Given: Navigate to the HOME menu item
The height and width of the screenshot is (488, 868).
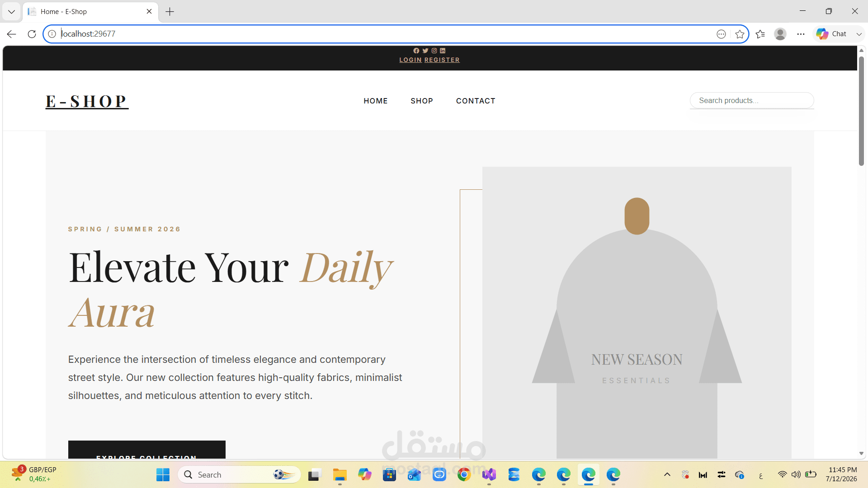Looking at the screenshot, I should coord(376,101).
